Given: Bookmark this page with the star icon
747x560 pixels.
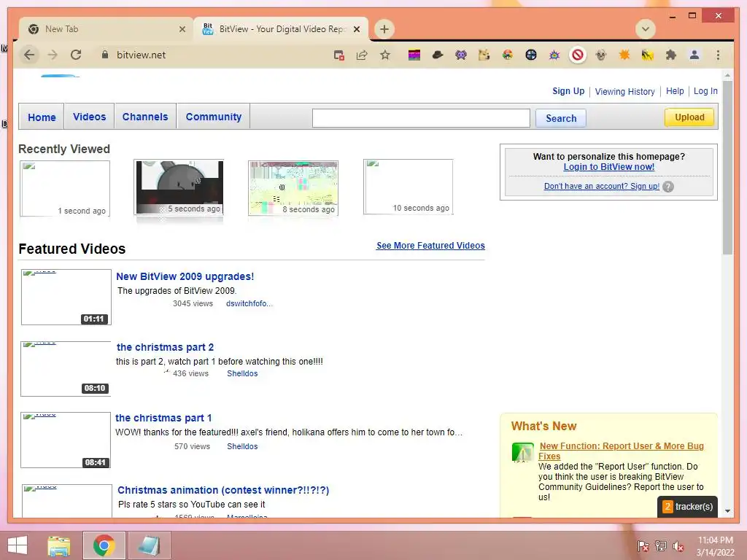Looking at the screenshot, I should pyautogui.click(x=385, y=55).
